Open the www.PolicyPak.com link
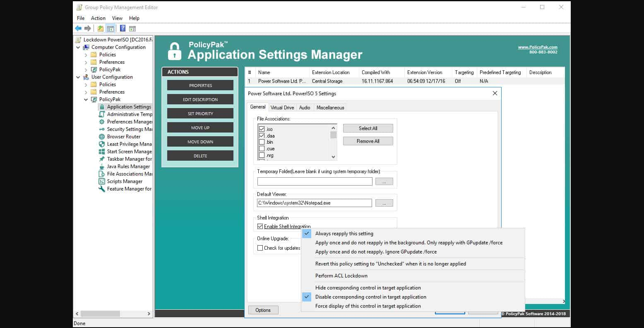The image size is (644, 328). pos(538,47)
